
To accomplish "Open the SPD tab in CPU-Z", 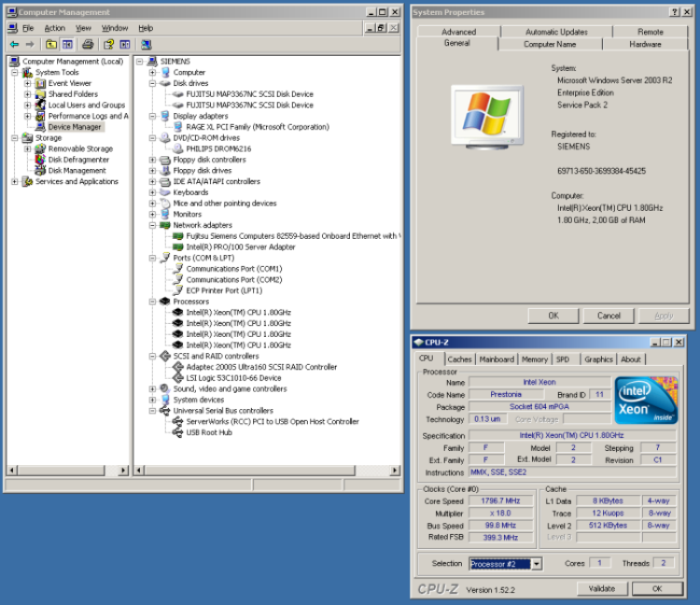I will click(563, 359).
